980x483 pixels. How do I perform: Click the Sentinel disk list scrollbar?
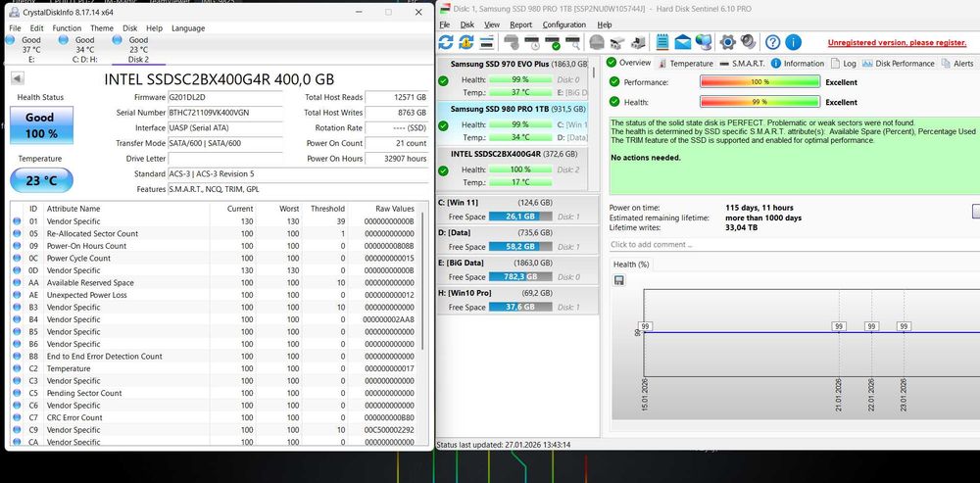(x=594, y=72)
